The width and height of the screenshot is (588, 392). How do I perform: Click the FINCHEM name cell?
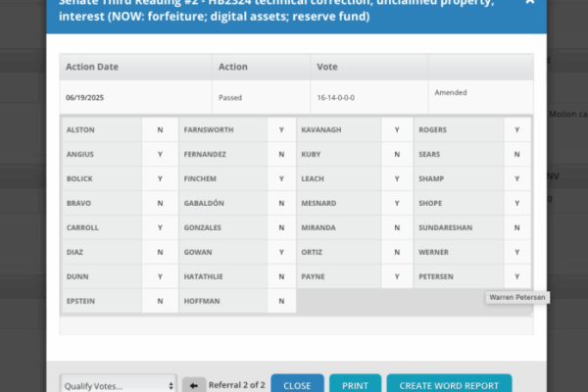pos(223,178)
